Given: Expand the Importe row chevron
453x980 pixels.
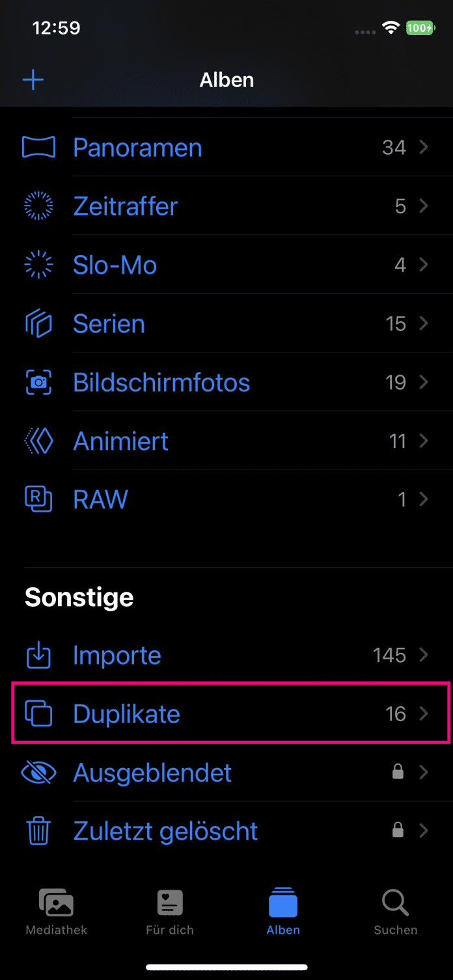Looking at the screenshot, I should (x=424, y=655).
